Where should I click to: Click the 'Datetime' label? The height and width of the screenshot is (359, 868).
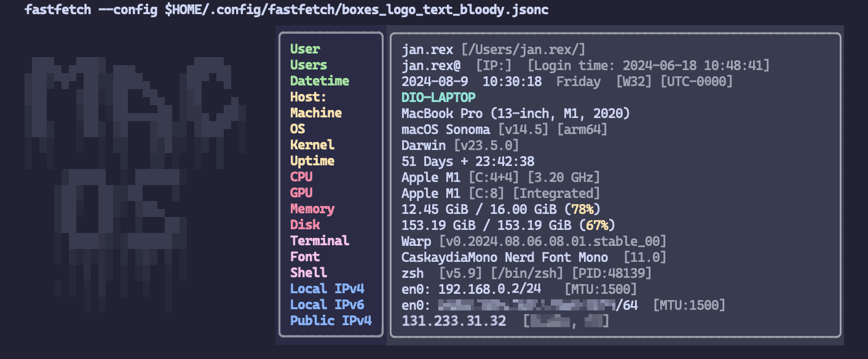320,81
